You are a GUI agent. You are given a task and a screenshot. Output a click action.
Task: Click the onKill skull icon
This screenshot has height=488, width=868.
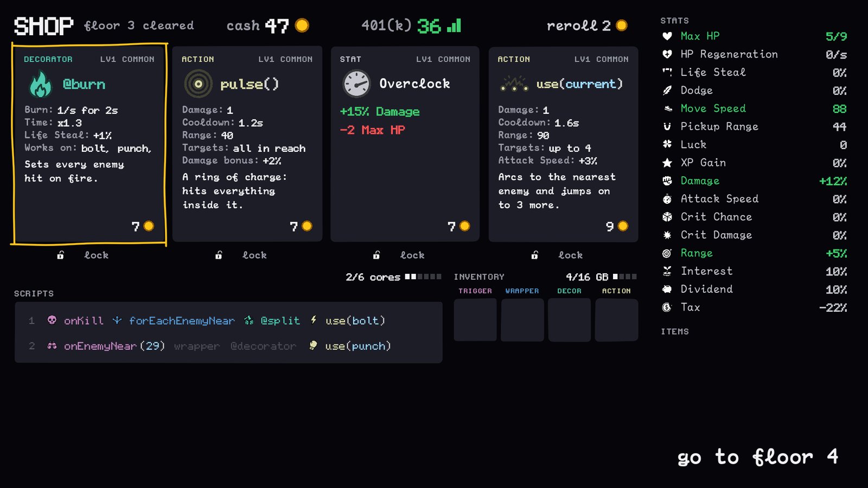[52, 320]
